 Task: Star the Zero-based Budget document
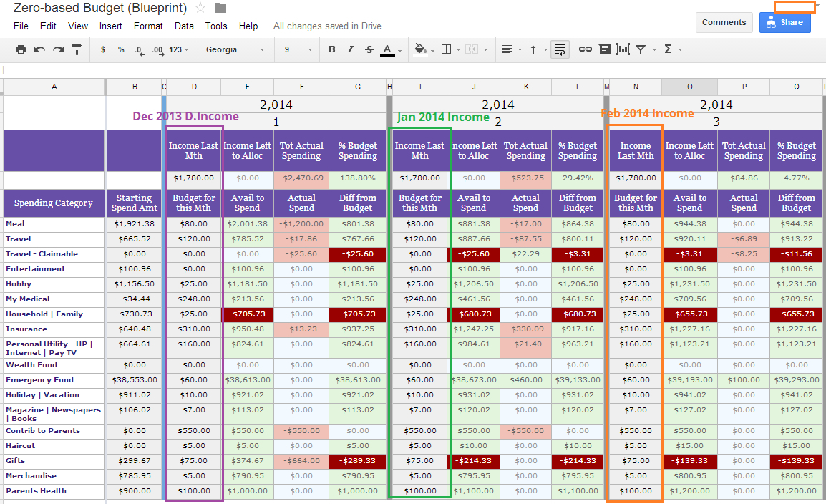click(x=200, y=8)
